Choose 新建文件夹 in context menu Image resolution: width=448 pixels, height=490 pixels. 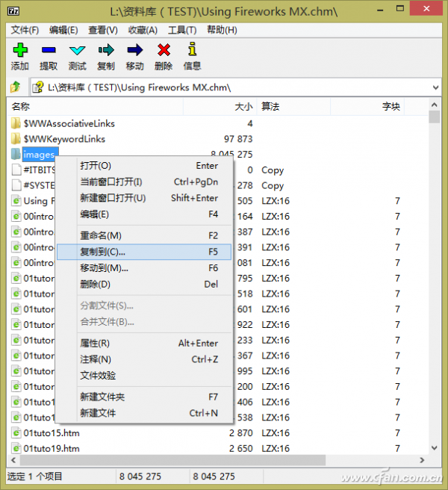coord(144,397)
